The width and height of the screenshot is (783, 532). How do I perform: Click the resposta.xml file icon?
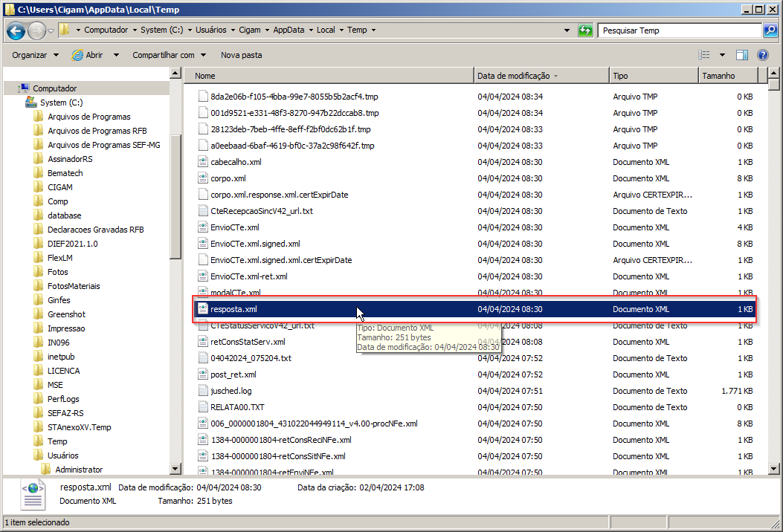pos(203,309)
